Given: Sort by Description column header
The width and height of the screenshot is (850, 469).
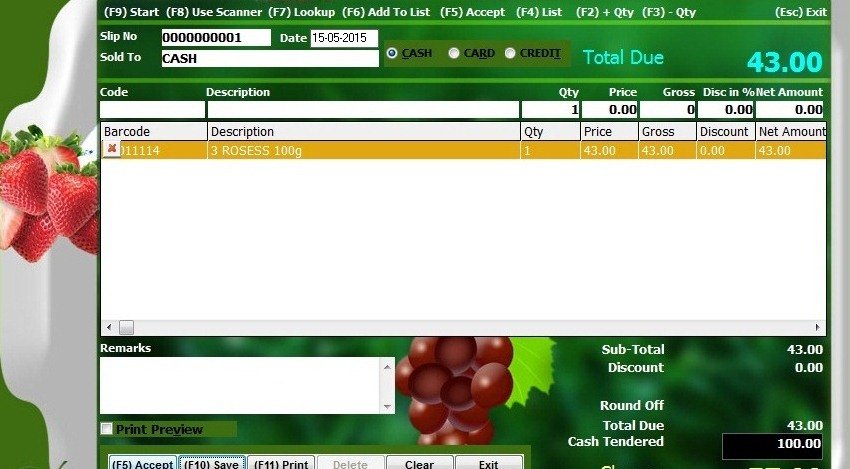Looking at the screenshot, I should [363, 132].
